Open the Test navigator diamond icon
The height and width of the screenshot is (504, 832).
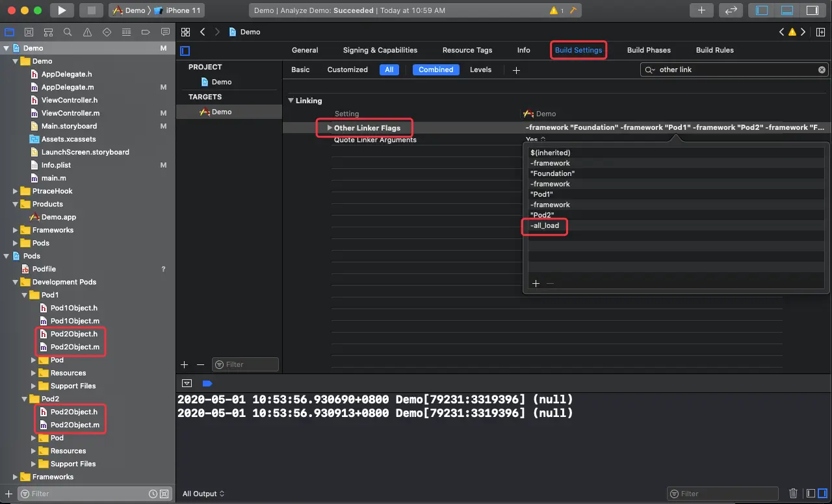(x=107, y=32)
